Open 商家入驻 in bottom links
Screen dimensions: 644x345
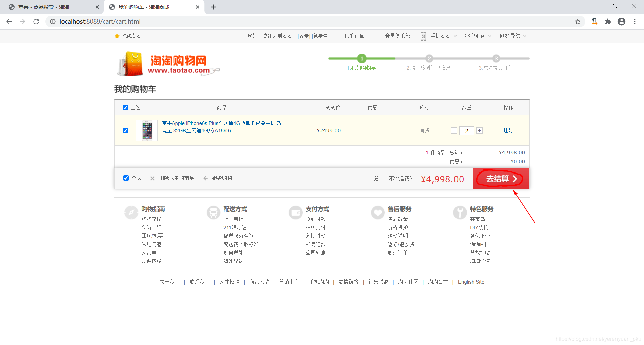[259, 282]
